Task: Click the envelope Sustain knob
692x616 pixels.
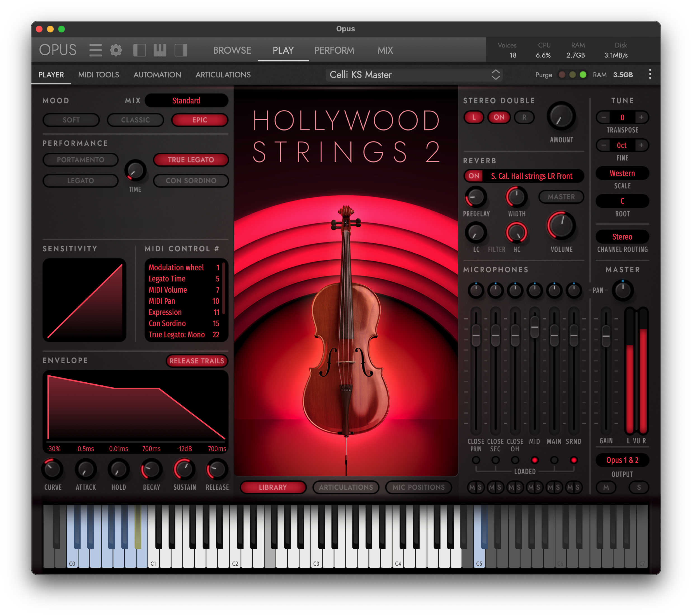Action: coord(184,470)
